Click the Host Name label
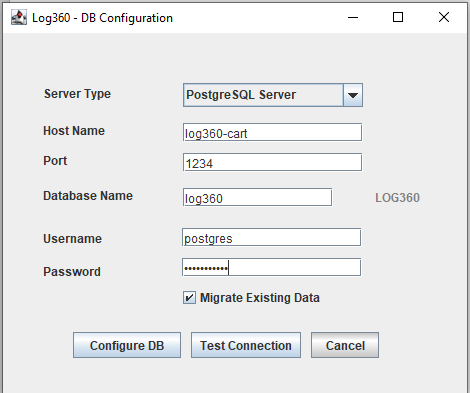Image resolution: width=470 pixels, height=393 pixels. pyautogui.click(x=74, y=131)
